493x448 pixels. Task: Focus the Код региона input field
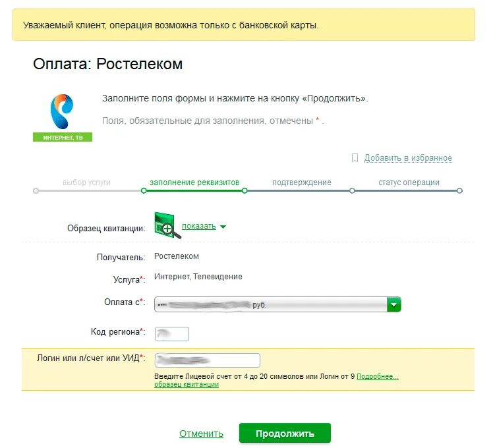coord(172,334)
